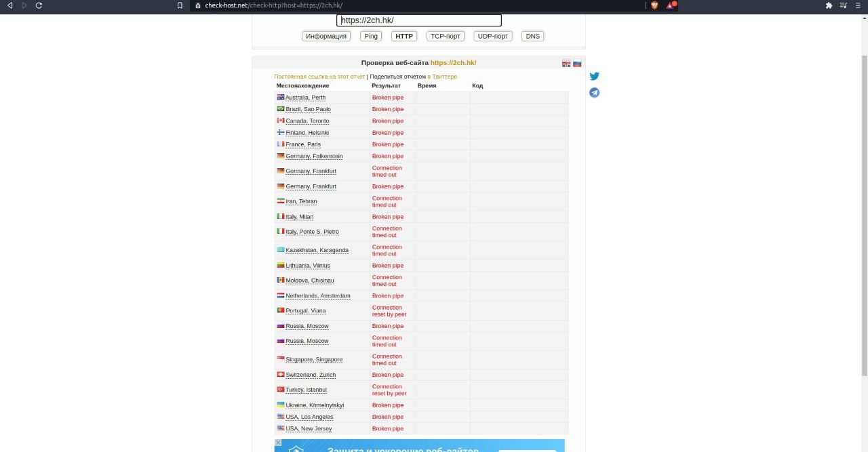Open the France, Paris location link

[x=303, y=144]
